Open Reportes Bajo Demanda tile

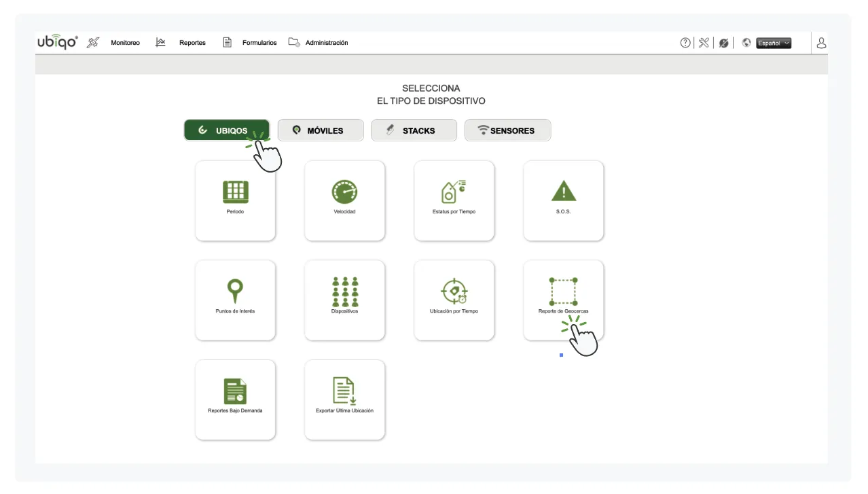tap(235, 400)
